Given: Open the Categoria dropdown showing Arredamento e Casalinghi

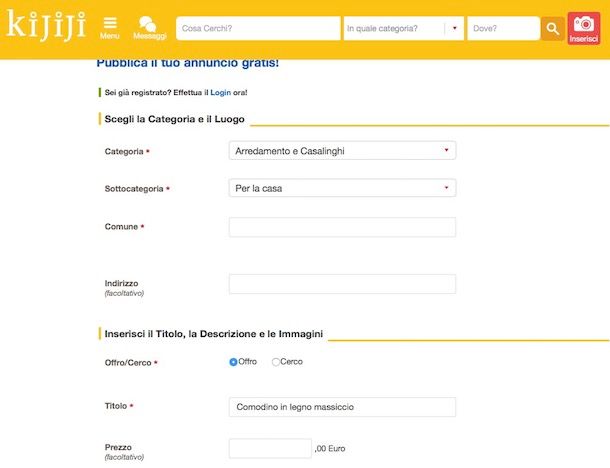Looking at the screenshot, I should click(342, 151).
